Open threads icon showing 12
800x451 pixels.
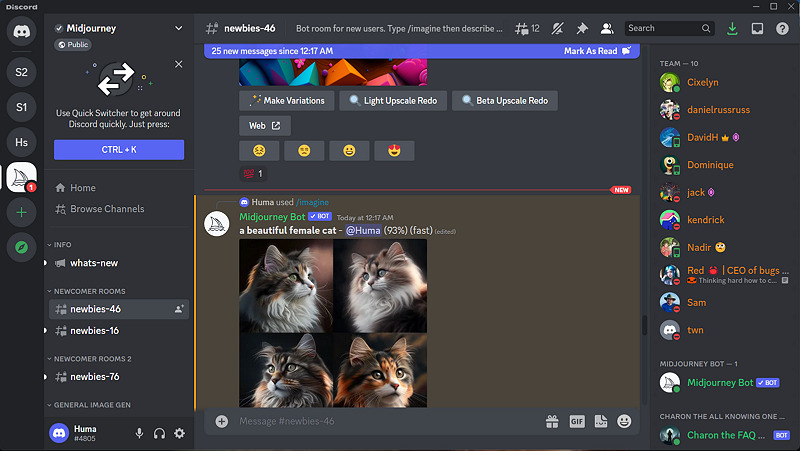[527, 29]
